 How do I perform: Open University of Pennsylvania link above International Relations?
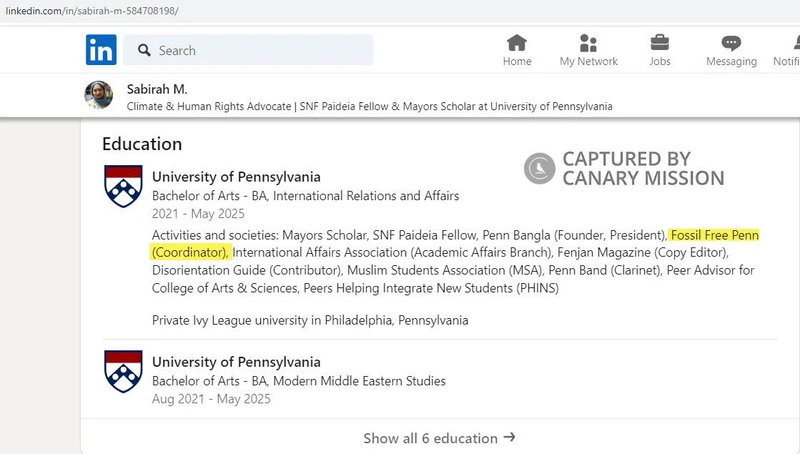point(236,177)
